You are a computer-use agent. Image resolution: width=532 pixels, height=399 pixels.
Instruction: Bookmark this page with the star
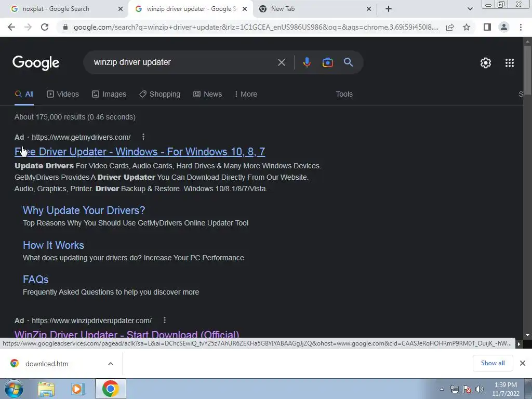pyautogui.click(x=467, y=27)
